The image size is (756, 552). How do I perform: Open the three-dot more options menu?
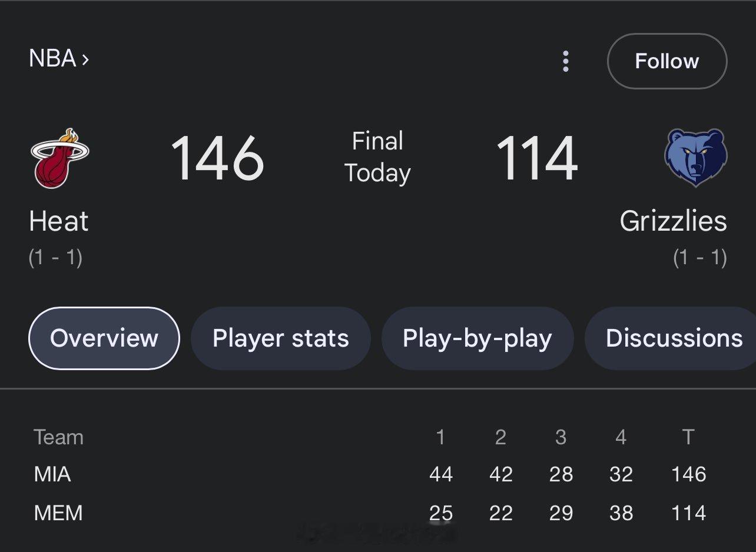565,61
